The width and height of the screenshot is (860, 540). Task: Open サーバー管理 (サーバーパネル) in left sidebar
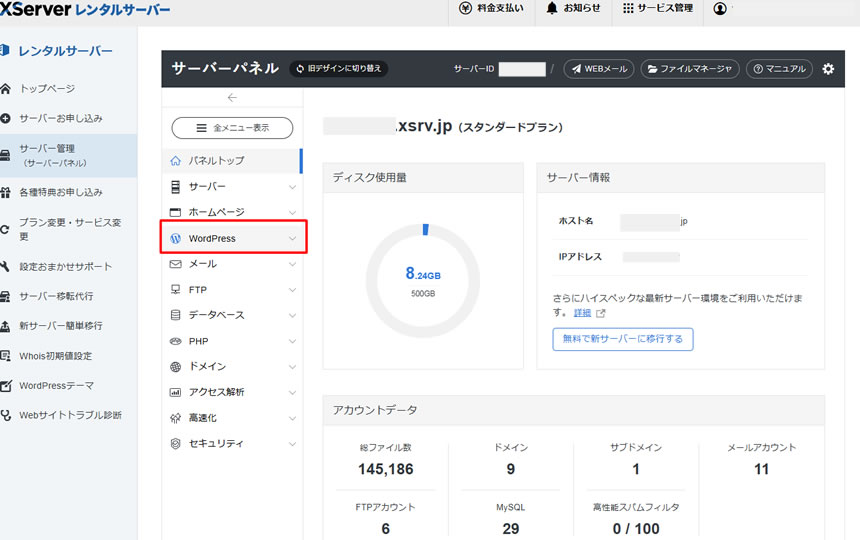[68, 156]
